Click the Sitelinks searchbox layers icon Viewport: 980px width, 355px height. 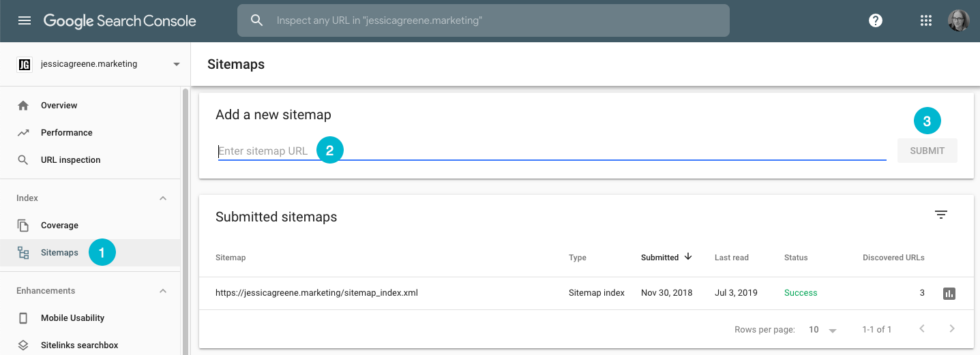(23, 345)
